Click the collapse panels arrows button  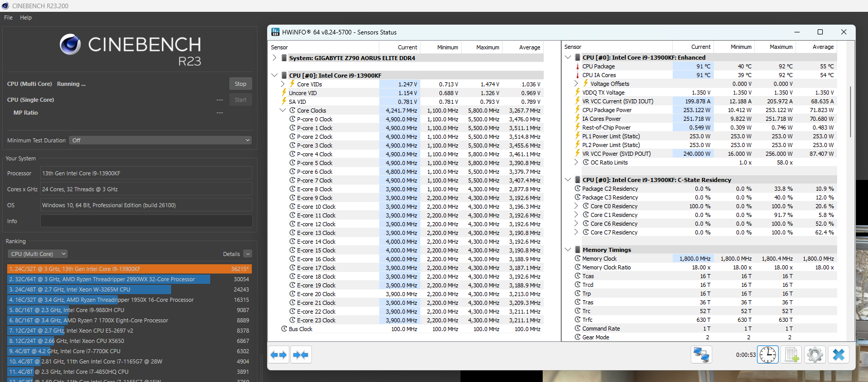pyautogui.click(x=301, y=355)
